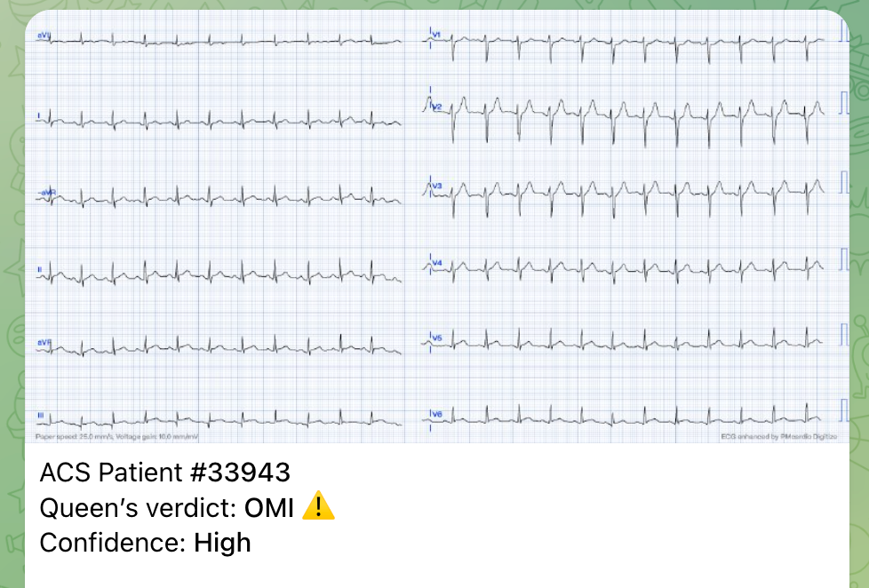The image size is (869, 588).
Task: Select the 'ACS Patient #33943' text line
Action: pyautogui.click(x=164, y=473)
